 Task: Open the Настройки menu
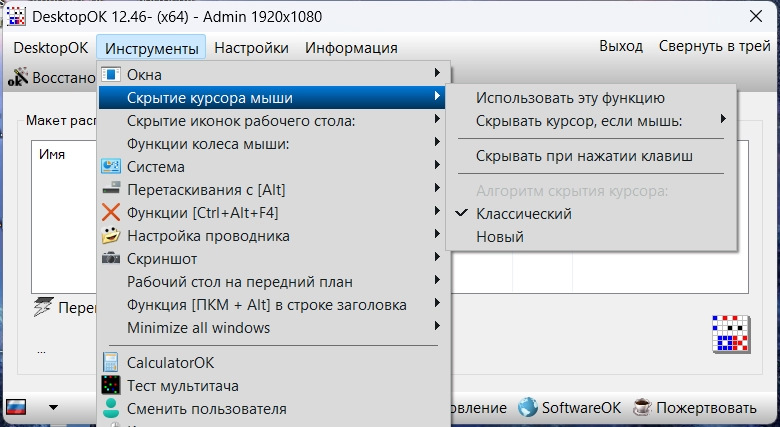[x=251, y=47]
